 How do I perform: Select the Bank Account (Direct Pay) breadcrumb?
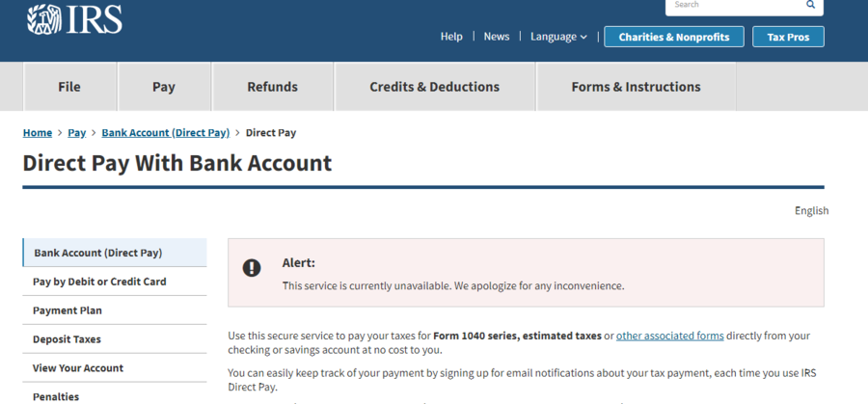(x=166, y=133)
